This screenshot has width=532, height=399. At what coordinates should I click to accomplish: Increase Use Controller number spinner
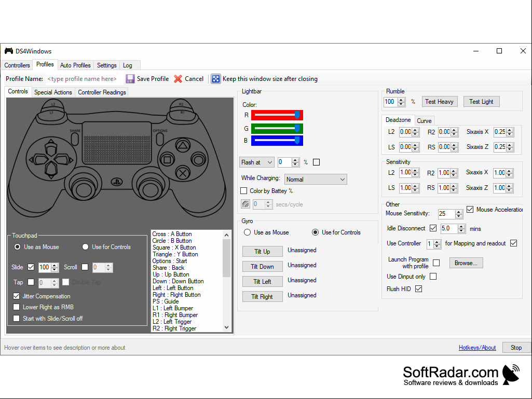437,242
